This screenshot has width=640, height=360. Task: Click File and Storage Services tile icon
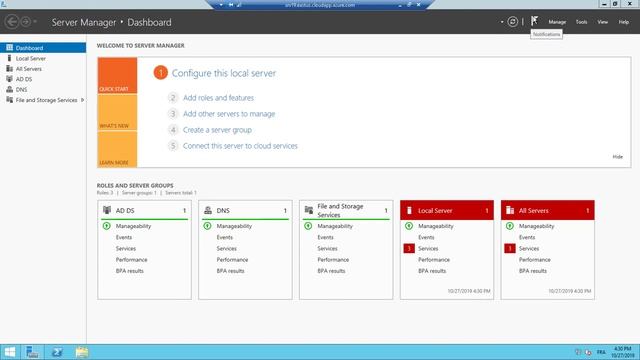click(309, 210)
